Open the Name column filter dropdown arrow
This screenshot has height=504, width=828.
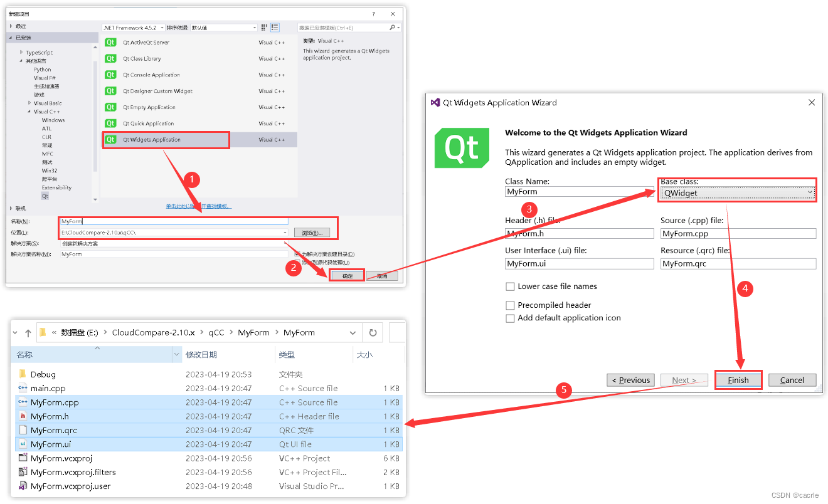point(176,355)
